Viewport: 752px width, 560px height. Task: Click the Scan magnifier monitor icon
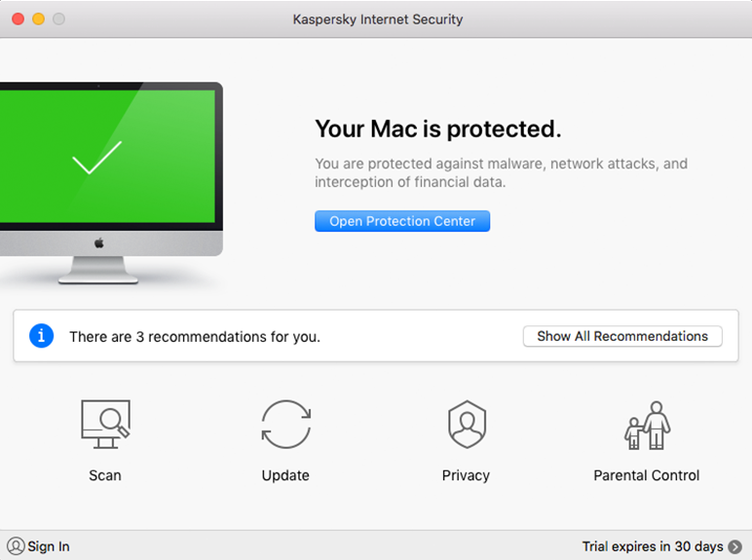(x=105, y=424)
